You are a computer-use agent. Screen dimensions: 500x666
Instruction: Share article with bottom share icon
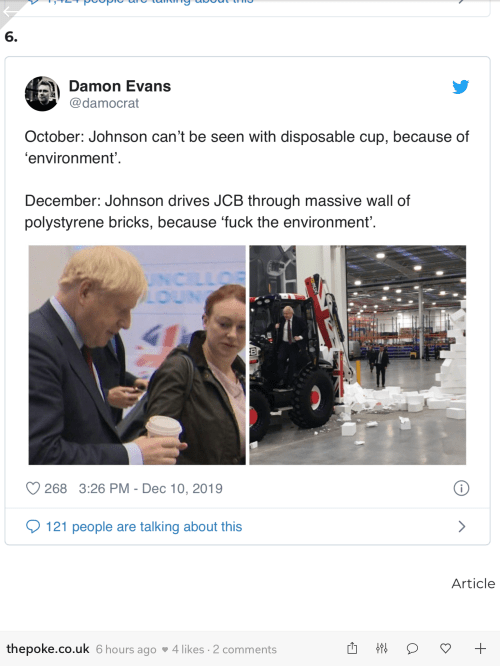coord(352,648)
